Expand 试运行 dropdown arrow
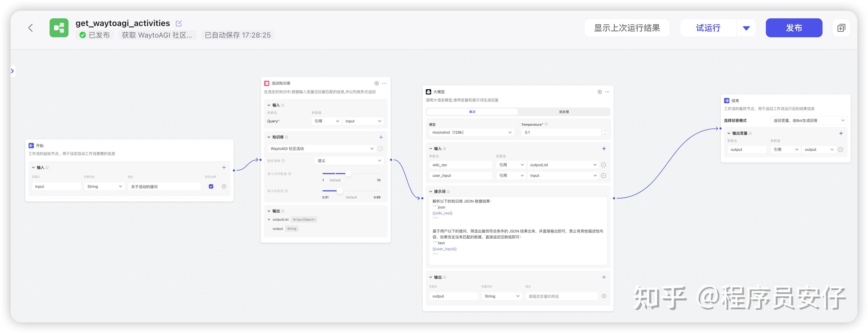The height and width of the screenshot is (333, 868). 746,28
